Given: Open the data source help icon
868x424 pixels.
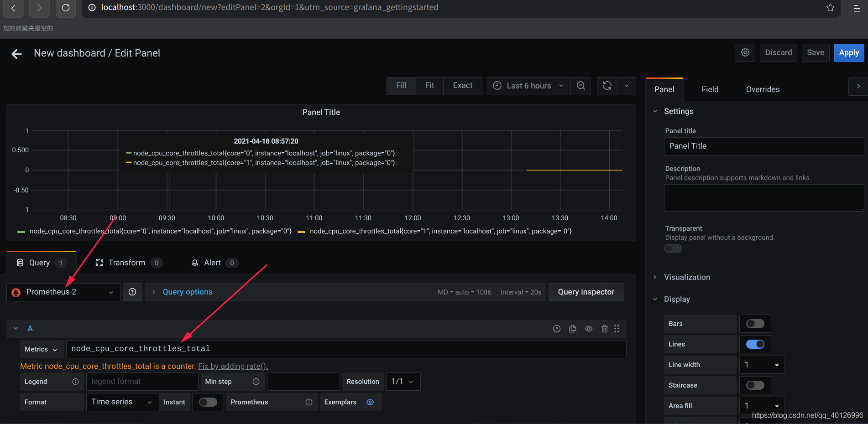Looking at the screenshot, I should tap(132, 292).
